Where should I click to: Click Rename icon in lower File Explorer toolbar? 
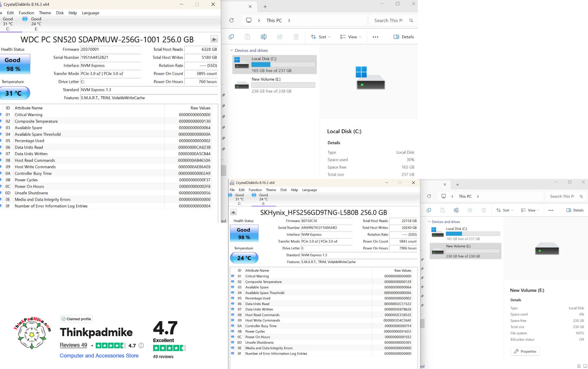(x=456, y=210)
